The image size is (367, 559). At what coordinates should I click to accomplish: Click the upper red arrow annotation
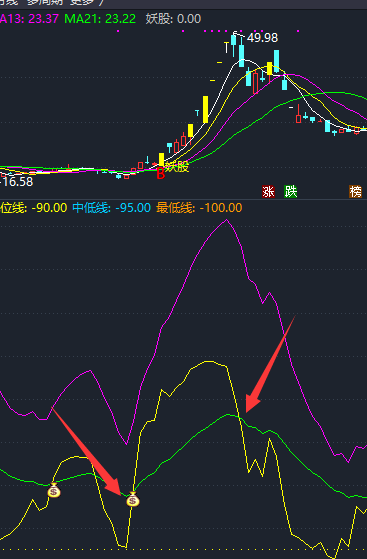270,364
